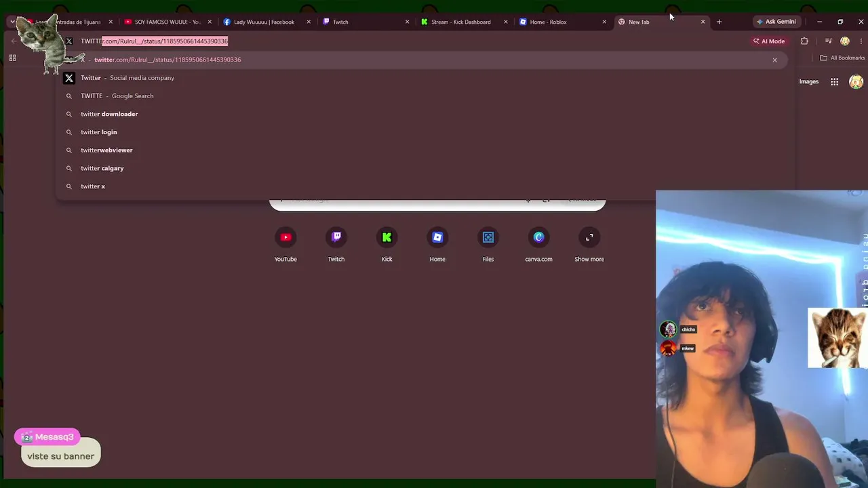Remove the twitter.com URL suggestion
This screenshot has width=868, height=488.
tap(774, 60)
